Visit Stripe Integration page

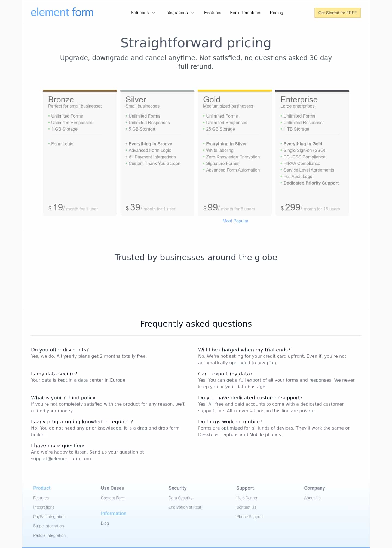(48, 526)
